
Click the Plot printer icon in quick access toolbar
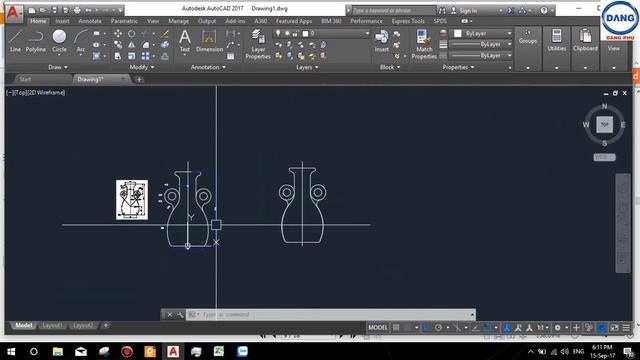pos(77,10)
